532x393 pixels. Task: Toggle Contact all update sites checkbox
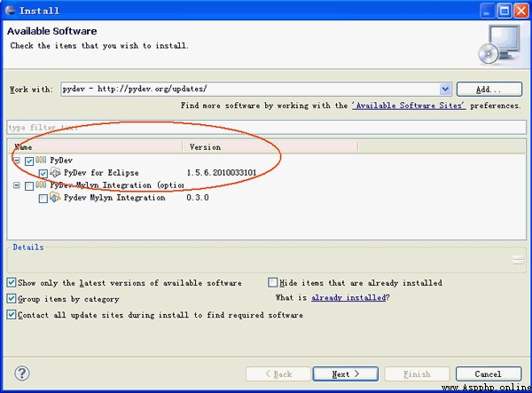pos(12,315)
